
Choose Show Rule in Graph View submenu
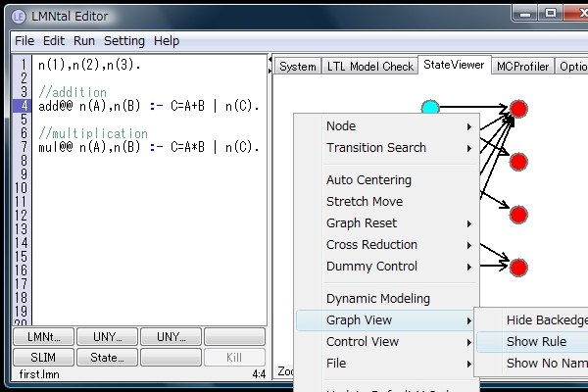click(x=536, y=342)
